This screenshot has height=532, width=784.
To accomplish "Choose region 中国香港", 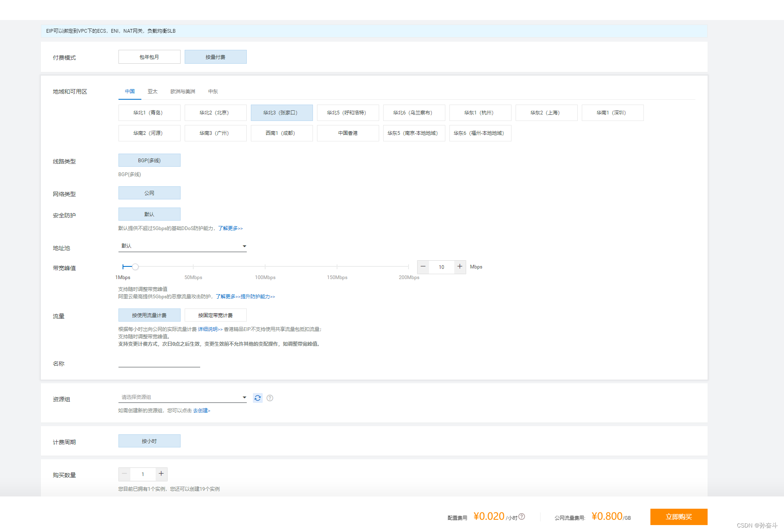I will [x=348, y=133].
